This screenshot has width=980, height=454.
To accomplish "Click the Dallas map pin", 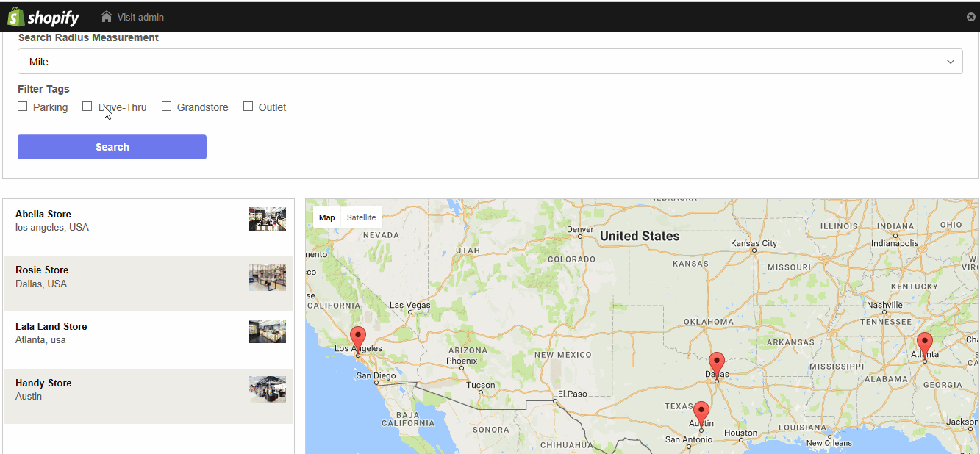I will (x=717, y=367).
